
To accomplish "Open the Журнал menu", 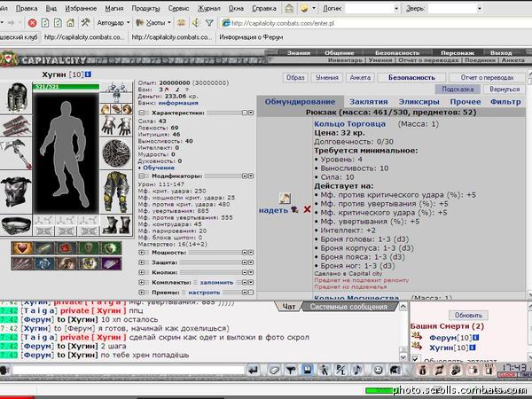I will pos(209,8).
